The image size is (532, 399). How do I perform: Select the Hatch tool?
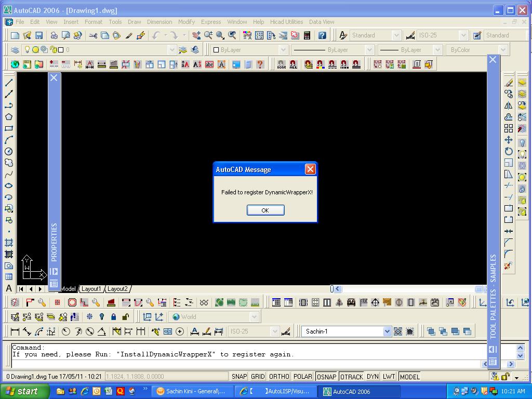pos(9,243)
